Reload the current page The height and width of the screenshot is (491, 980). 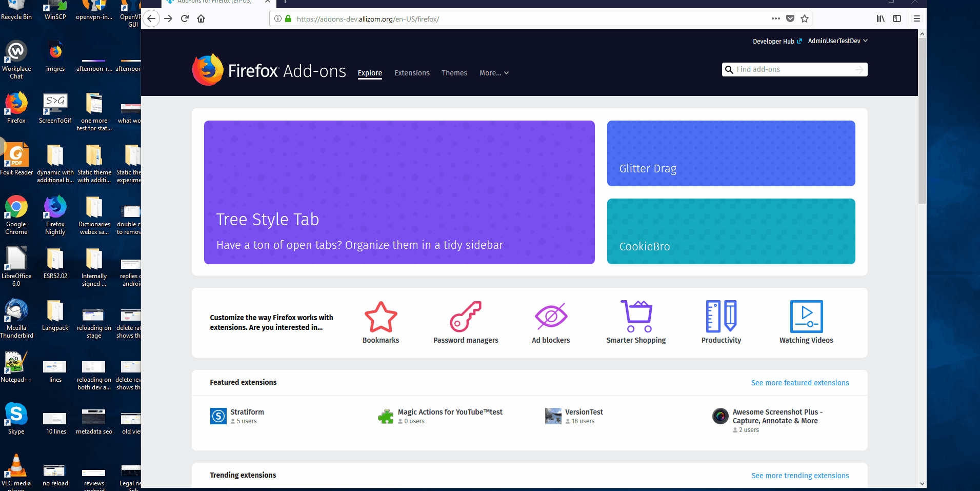185,18
